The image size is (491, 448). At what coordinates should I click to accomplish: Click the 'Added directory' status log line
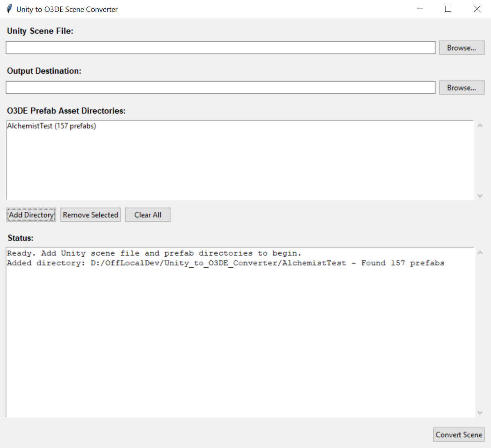point(225,263)
